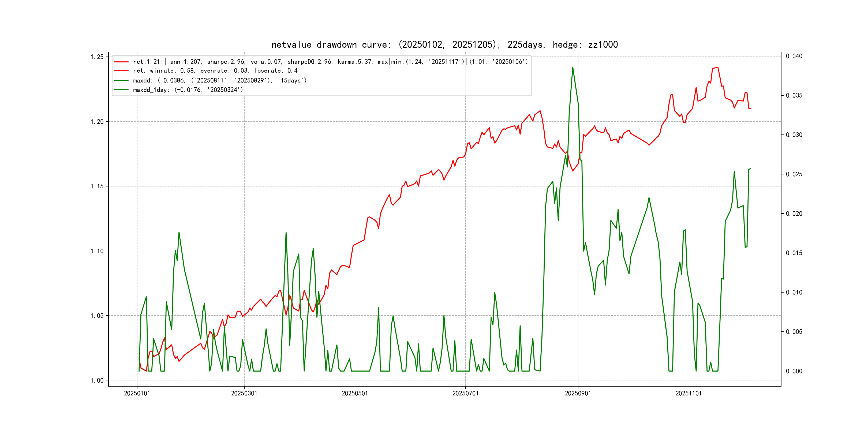Screen dimensions: 868x434
Task: Click left y-axis tick 1.10
Action: click(97, 251)
